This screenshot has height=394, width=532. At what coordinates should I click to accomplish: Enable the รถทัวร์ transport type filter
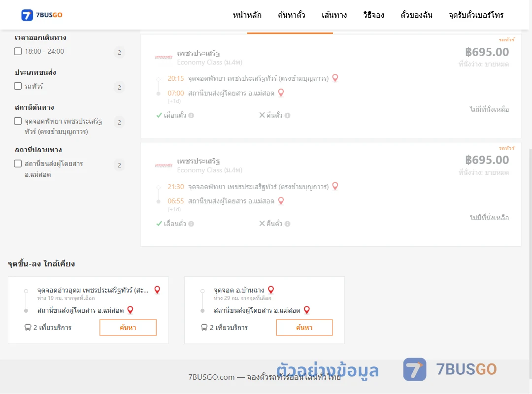(18, 86)
